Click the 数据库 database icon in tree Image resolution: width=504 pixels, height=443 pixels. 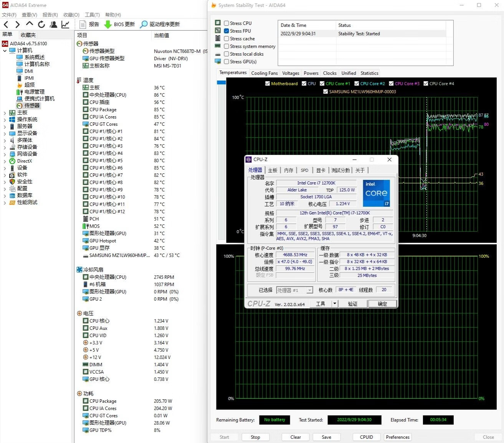click(12, 196)
